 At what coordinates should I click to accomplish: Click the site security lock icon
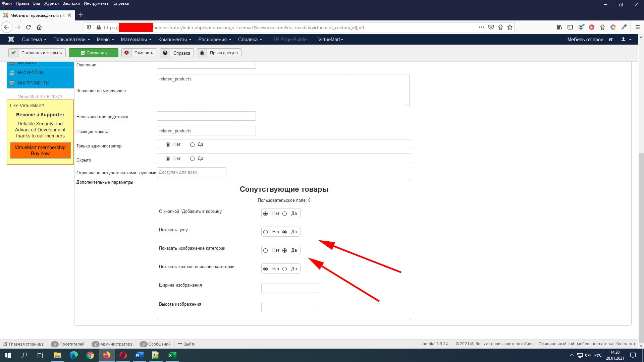[98, 27]
